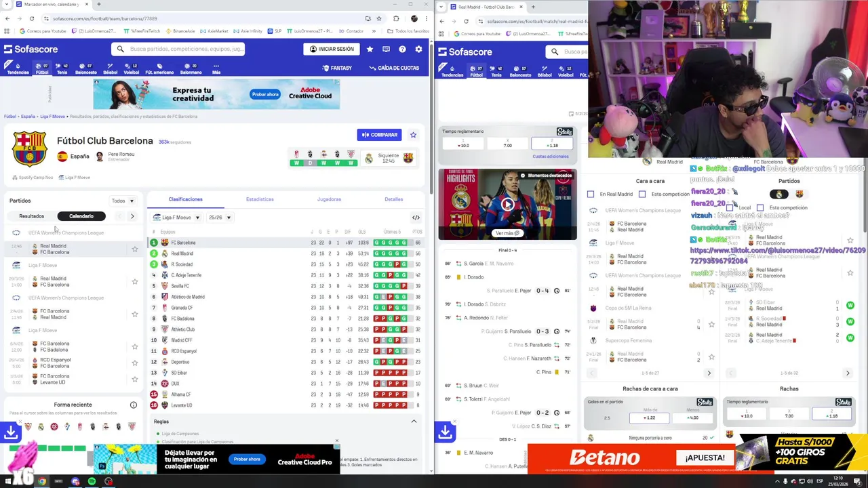Viewport: 868px width, 488px height.
Task: Click the blue download icon in right window
Action: [445, 431]
